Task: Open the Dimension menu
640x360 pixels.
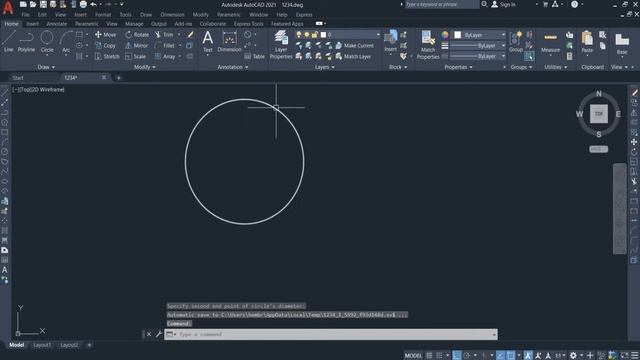Action: click(x=172, y=15)
